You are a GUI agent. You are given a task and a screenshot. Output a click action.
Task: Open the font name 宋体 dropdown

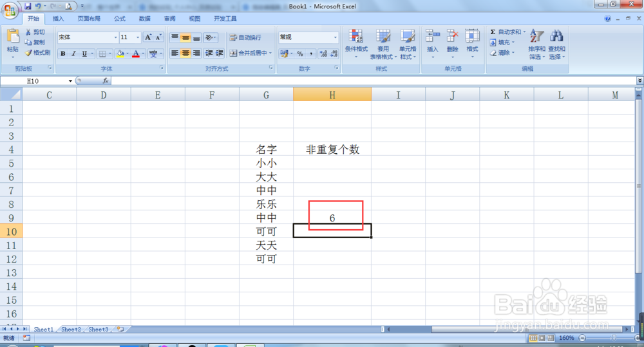pos(115,37)
